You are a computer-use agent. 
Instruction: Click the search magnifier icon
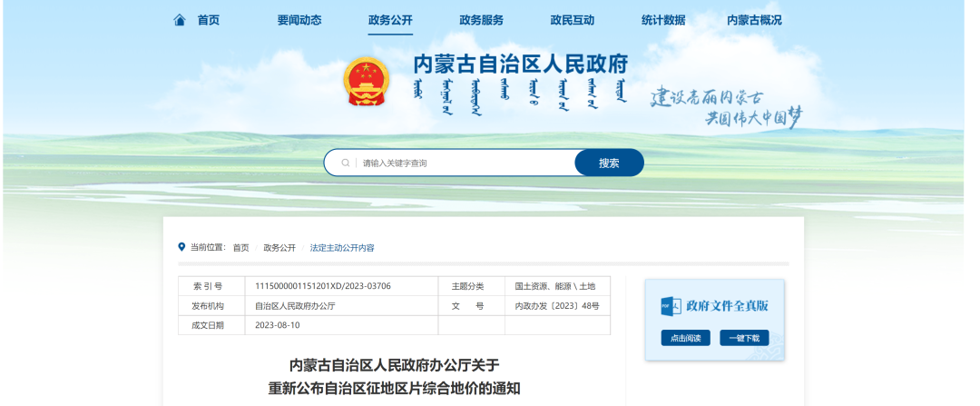pyautogui.click(x=345, y=163)
